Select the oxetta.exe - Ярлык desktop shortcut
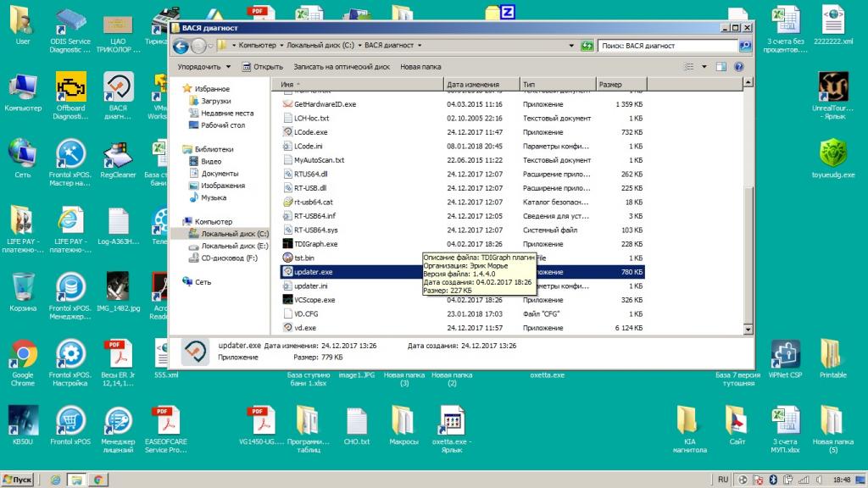 [452, 430]
